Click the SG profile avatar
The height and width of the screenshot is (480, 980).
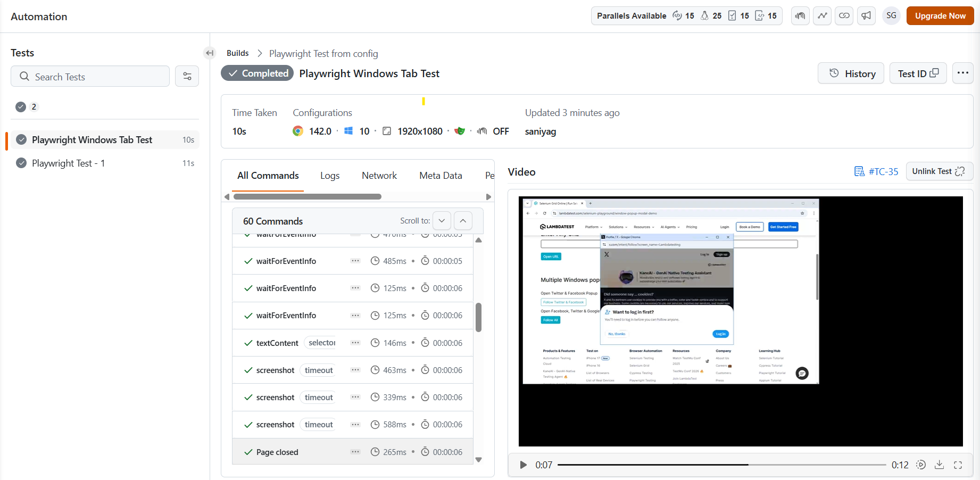coord(891,15)
